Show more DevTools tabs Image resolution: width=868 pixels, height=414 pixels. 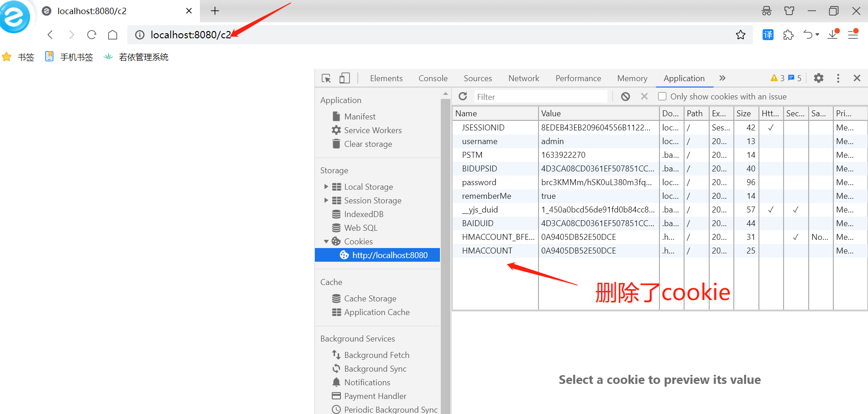722,78
